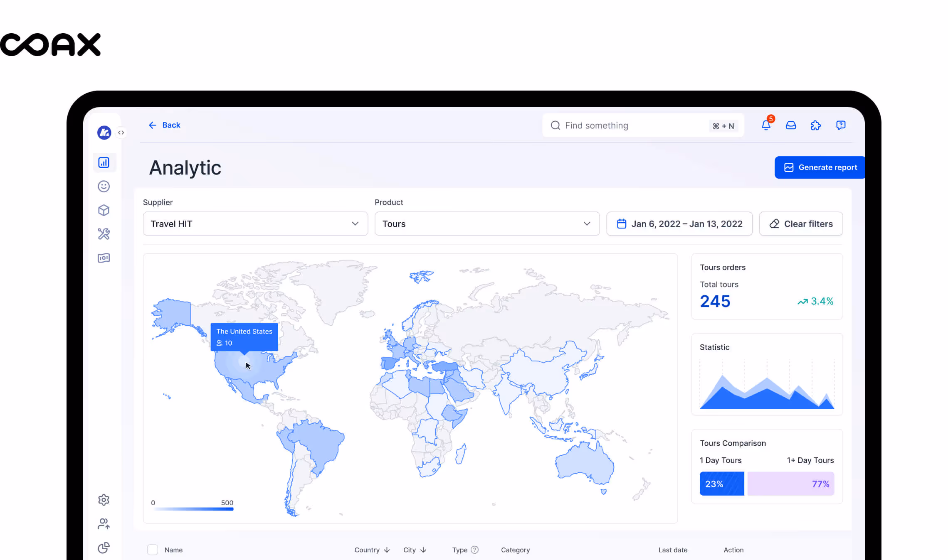Click the 23% blue comparison bar

722,484
